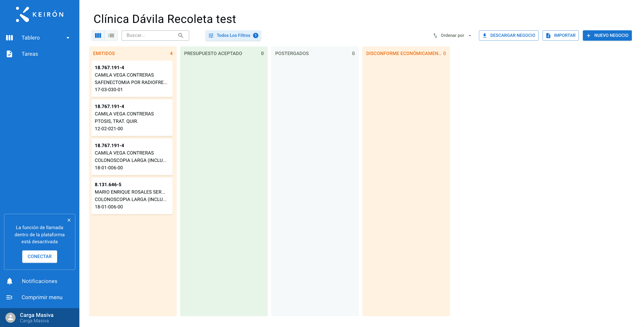Click the magnifier search icon
Image resolution: width=644 pixels, height=327 pixels.
(x=181, y=35)
